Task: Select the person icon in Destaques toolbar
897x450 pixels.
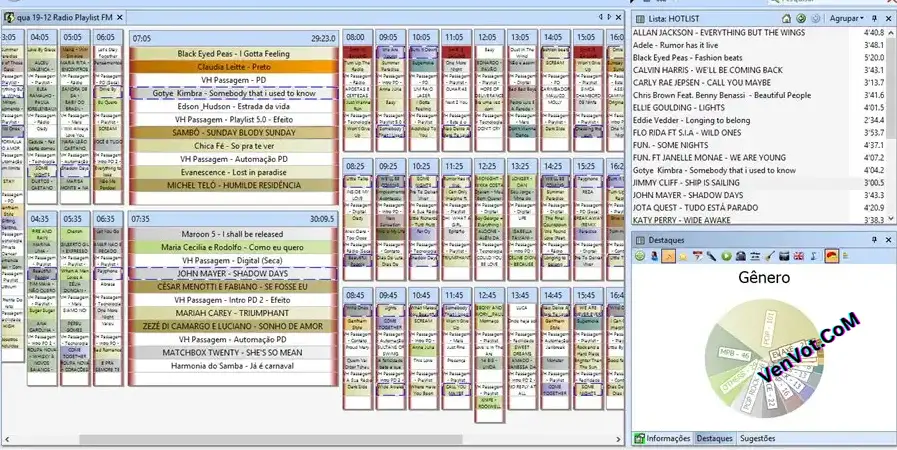Action: (x=654, y=256)
